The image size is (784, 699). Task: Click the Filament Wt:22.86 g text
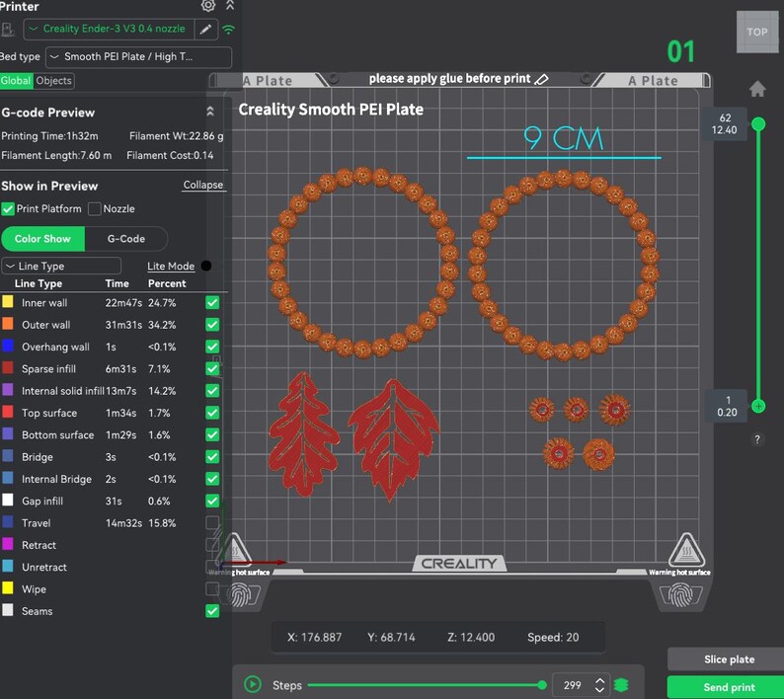click(x=176, y=136)
